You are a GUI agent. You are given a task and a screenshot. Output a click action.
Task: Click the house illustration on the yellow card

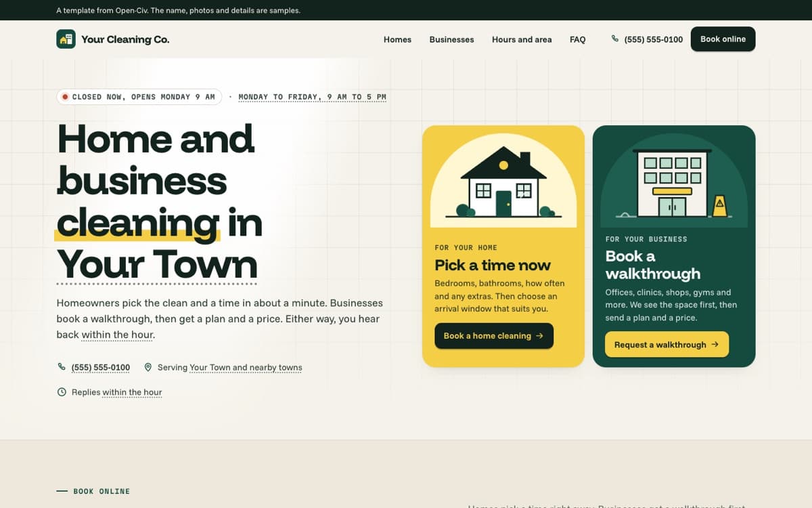(x=503, y=182)
